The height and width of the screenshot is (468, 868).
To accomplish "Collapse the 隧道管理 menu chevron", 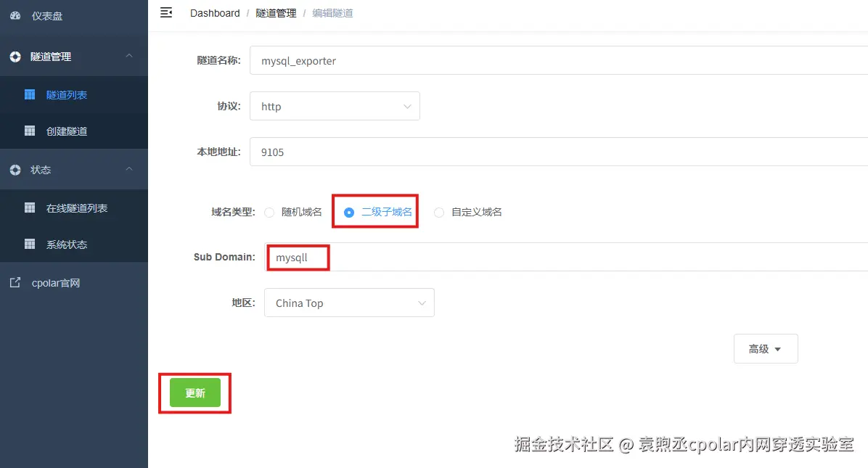I will pos(129,56).
